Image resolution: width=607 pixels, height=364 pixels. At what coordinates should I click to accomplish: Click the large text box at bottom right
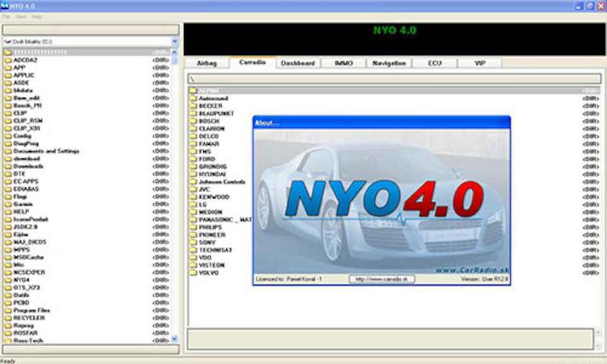click(391, 339)
